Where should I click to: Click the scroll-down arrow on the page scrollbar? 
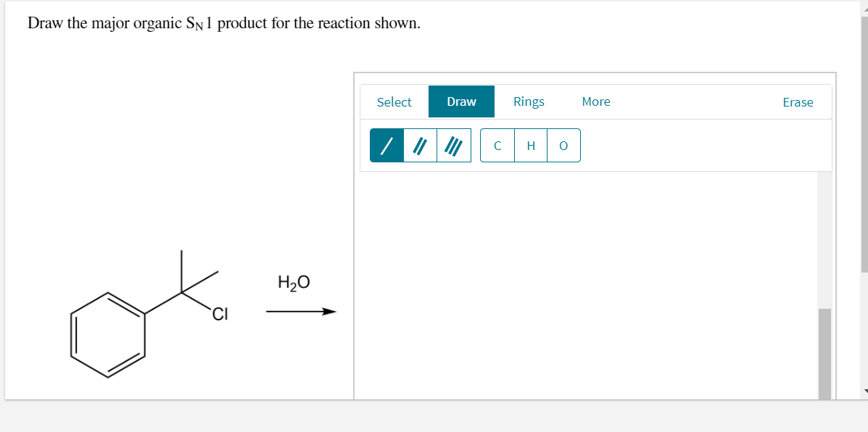[x=862, y=391]
